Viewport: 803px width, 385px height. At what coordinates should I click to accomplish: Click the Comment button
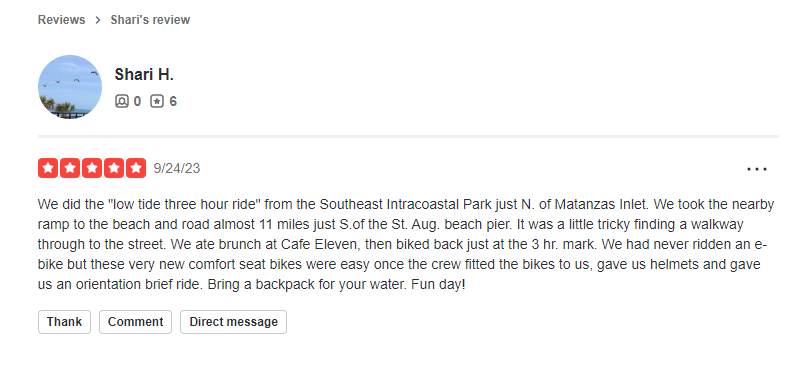pyautogui.click(x=135, y=322)
